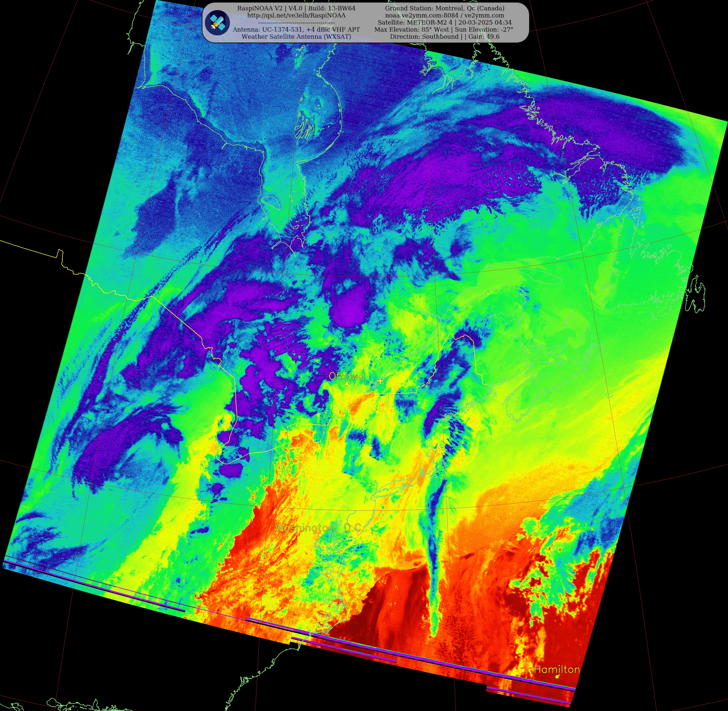This screenshot has height=711, width=728.
Task: Click the Ottawa city marker dot
Action: [347, 384]
